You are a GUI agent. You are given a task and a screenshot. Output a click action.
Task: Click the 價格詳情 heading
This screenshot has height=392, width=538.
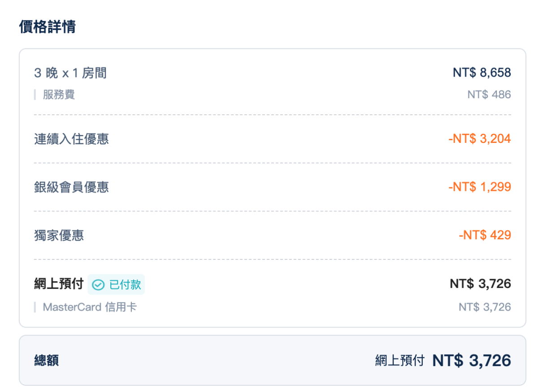pyautogui.click(x=47, y=27)
